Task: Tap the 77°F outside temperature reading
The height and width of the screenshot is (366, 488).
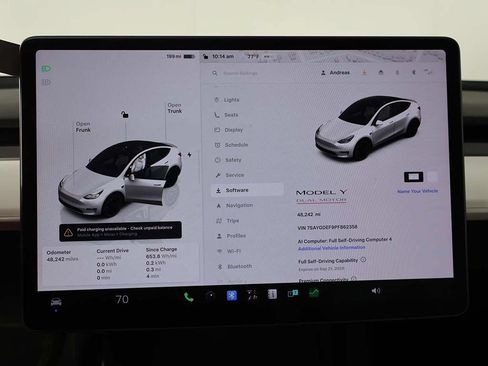Action: 253,57
